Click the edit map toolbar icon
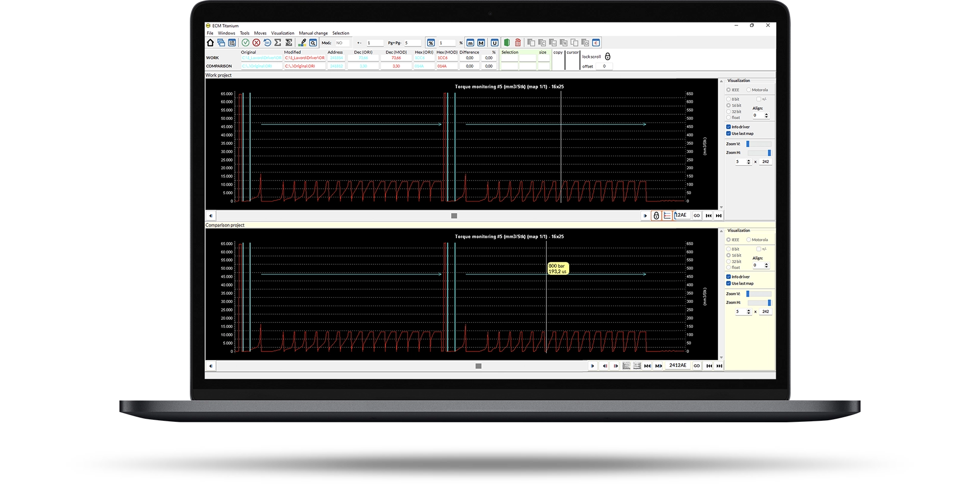 coord(232,43)
